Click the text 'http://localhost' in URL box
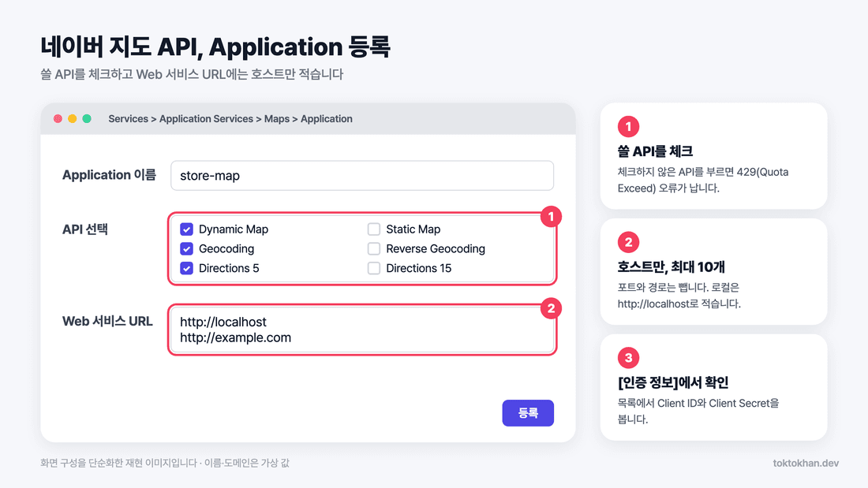 (x=223, y=322)
